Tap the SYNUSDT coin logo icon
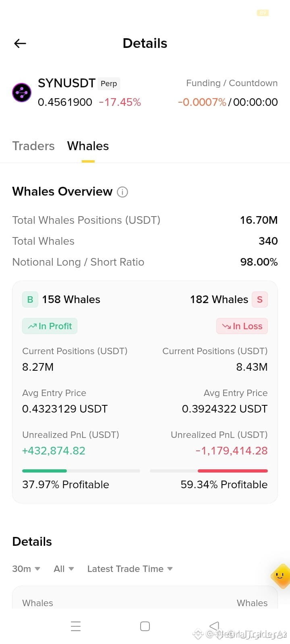 coord(22,93)
